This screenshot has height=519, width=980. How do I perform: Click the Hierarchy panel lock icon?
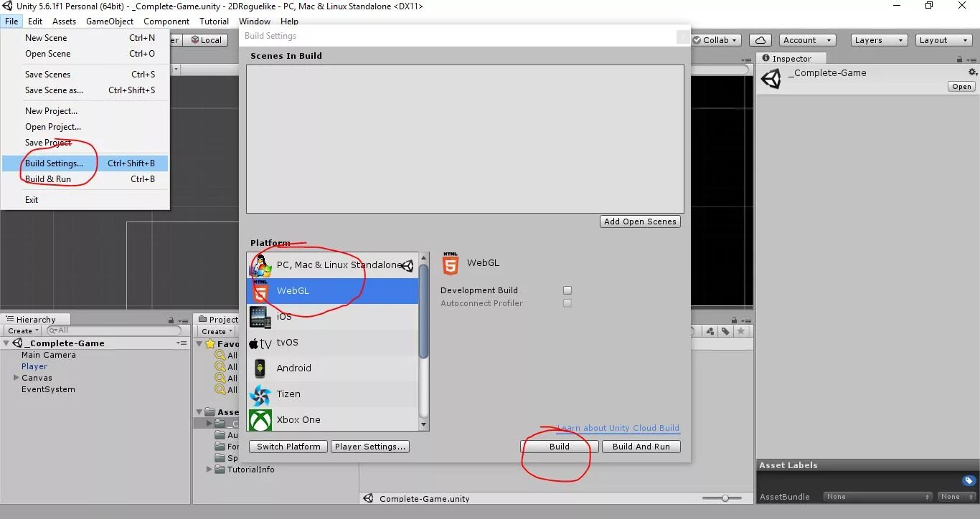point(171,320)
